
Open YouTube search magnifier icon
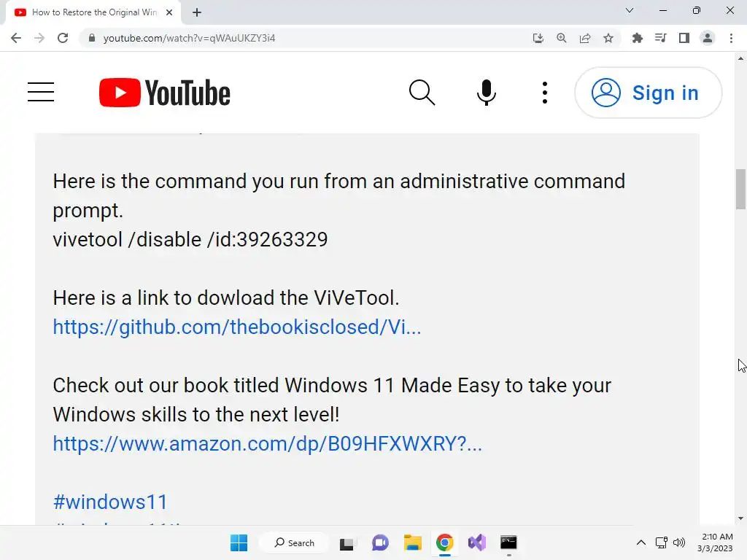point(422,93)
